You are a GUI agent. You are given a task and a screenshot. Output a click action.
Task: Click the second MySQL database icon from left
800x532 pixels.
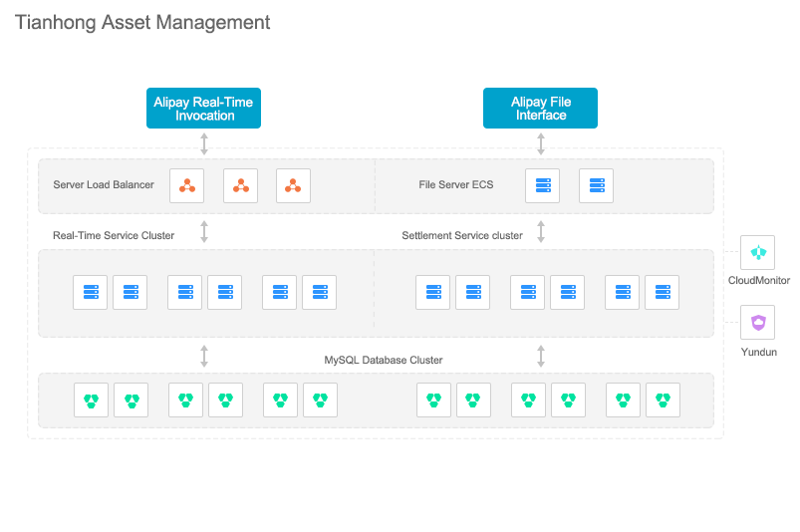coord(132,400)
